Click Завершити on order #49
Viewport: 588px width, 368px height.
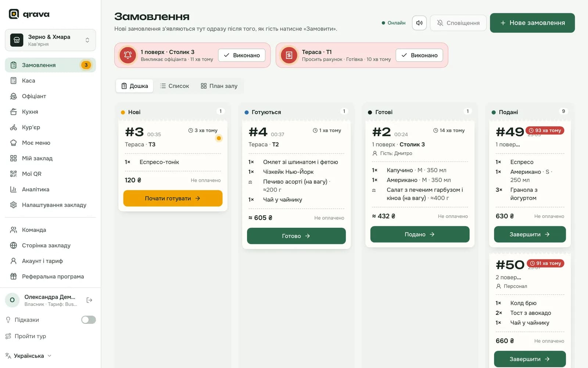point(530,234)
